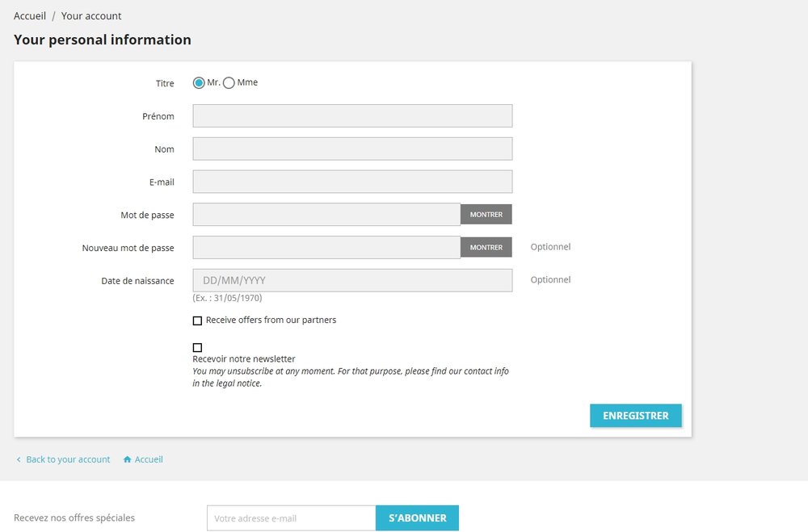Click the Your account breadcrumb
Viewport: 808px width, 532px height.
point(91,16)
